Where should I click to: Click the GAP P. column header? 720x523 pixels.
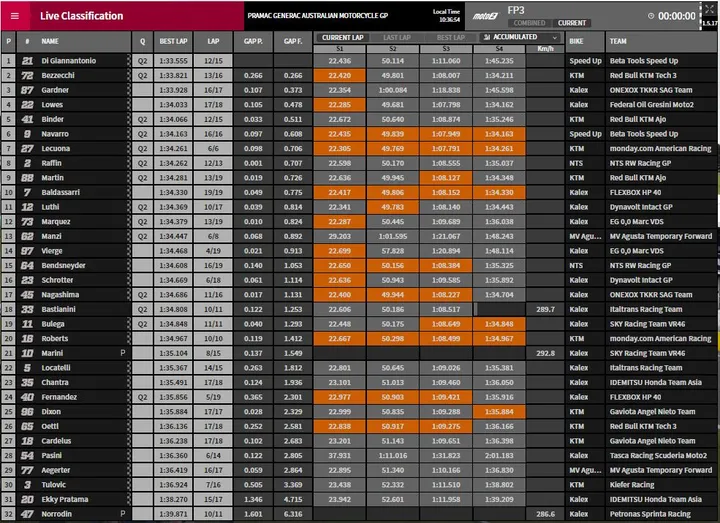coord(253,41)
